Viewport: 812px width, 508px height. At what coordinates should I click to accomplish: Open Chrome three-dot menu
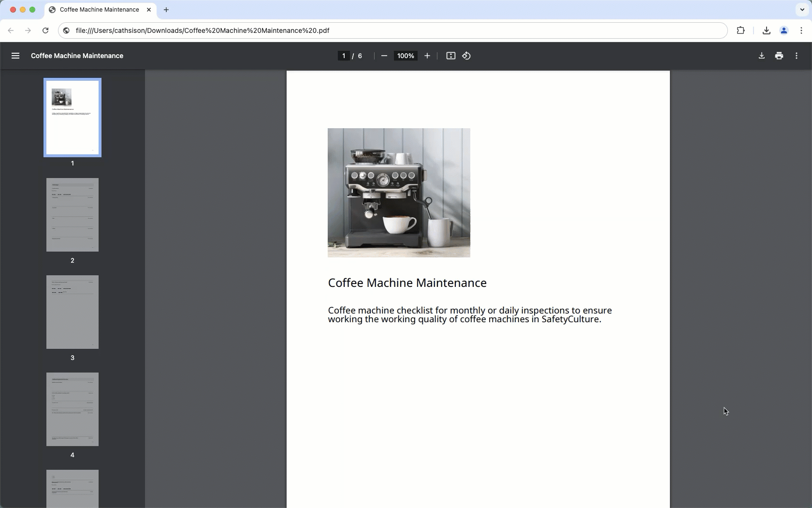point(801,30)
